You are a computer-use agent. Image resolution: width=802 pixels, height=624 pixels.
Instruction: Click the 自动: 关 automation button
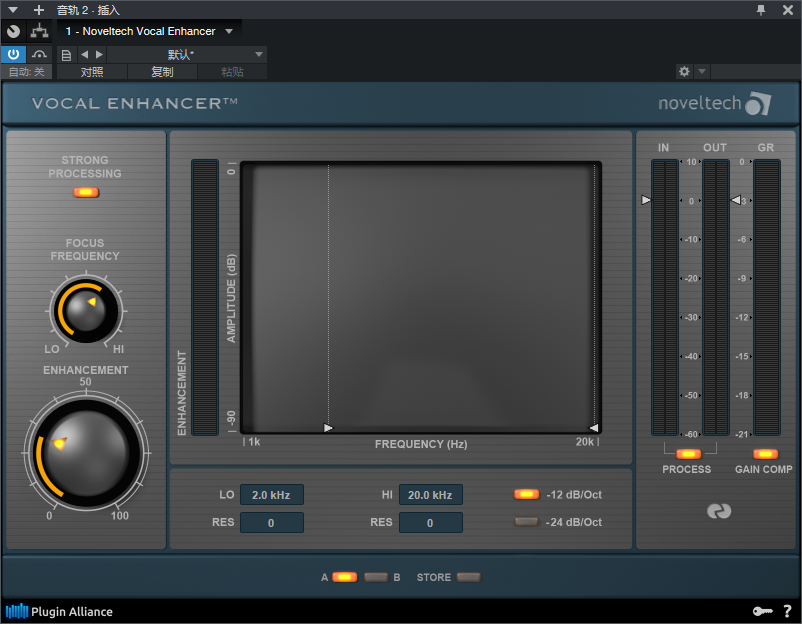tap(27, 72)
